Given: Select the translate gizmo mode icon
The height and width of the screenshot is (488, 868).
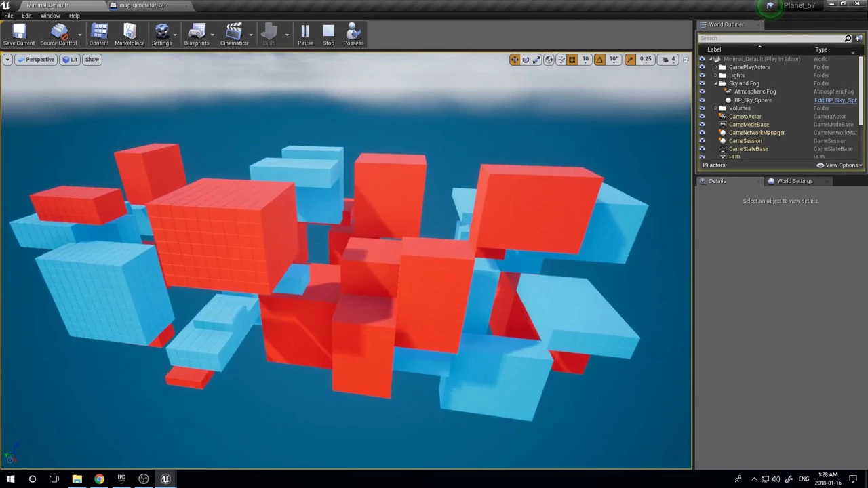Looking at the screenshot, I should (x=515, y=60).
